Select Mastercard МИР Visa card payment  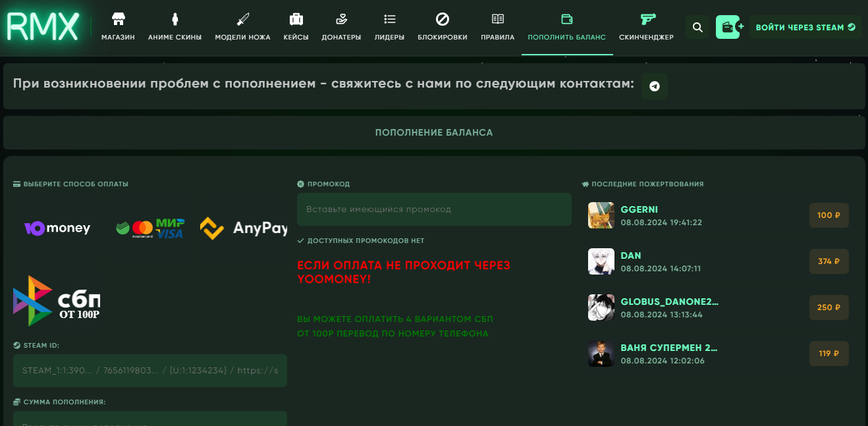point(149,228)
